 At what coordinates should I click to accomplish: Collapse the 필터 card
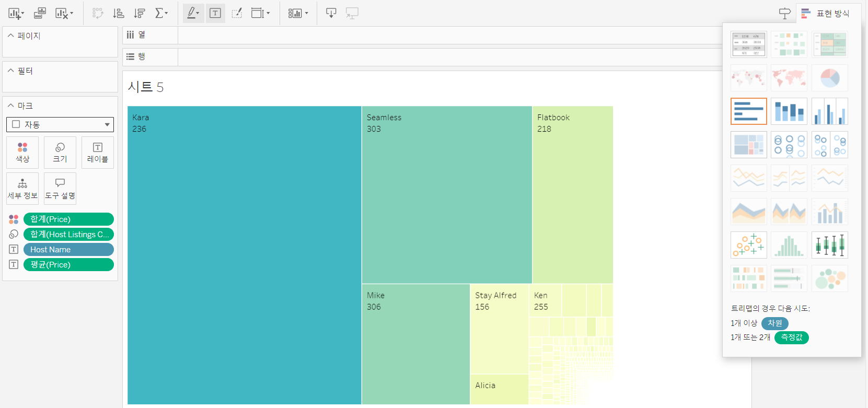pos(11,71)
